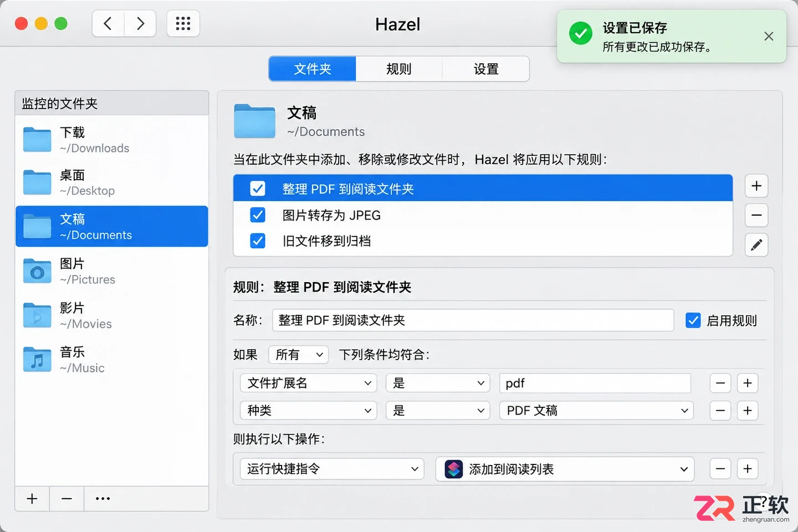Add a condition after the 种类 row
Screen dimensions: 798x532
748,411
